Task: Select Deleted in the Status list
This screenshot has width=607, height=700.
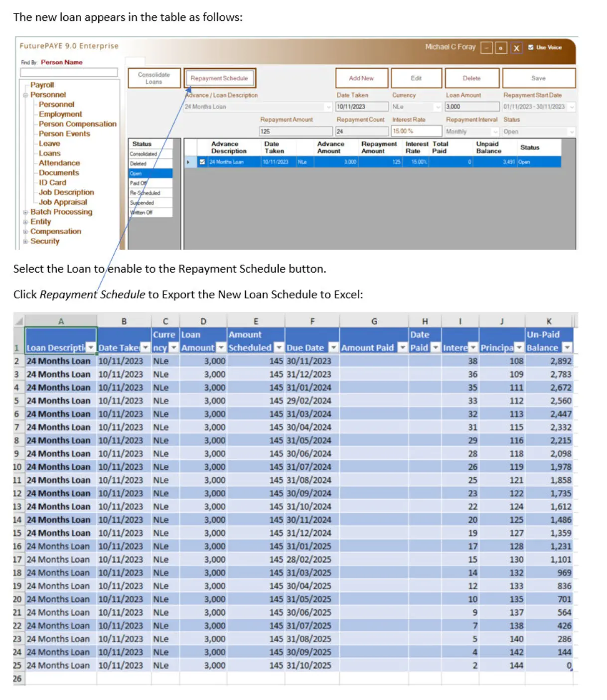Action: tap(151, 164)
